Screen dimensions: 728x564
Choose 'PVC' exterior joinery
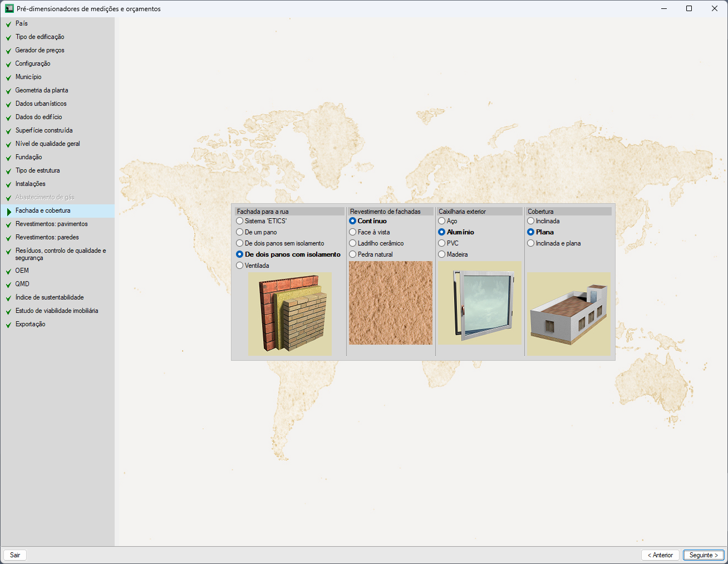449,243
